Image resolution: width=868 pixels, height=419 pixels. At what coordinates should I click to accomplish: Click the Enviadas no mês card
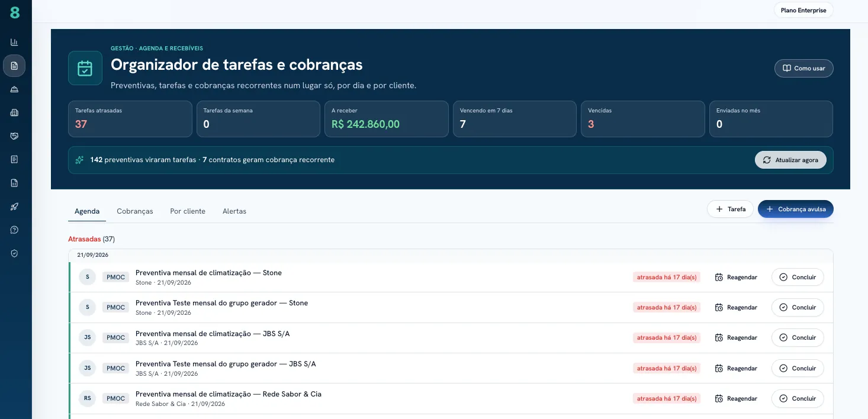(771, 119)
